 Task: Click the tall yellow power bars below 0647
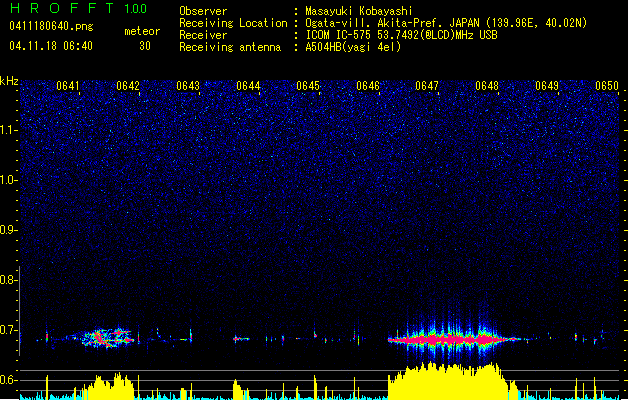click(451, 381)
